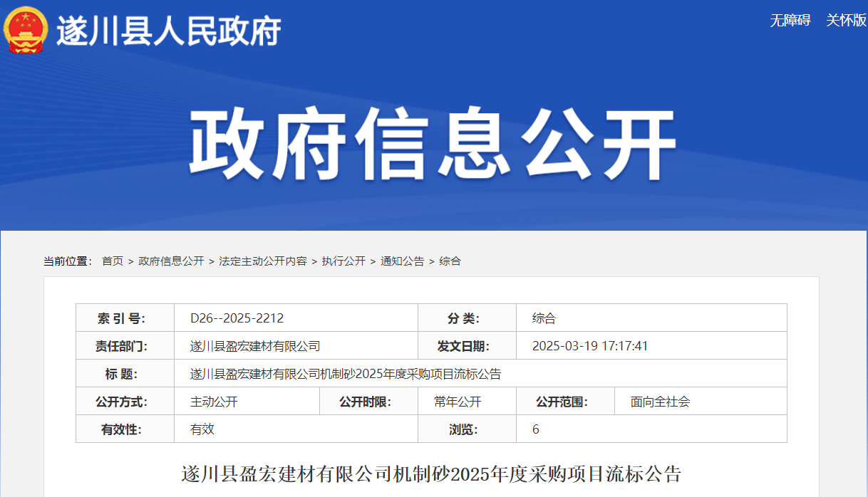Go to 首页 in the breadcrumb

113,261
